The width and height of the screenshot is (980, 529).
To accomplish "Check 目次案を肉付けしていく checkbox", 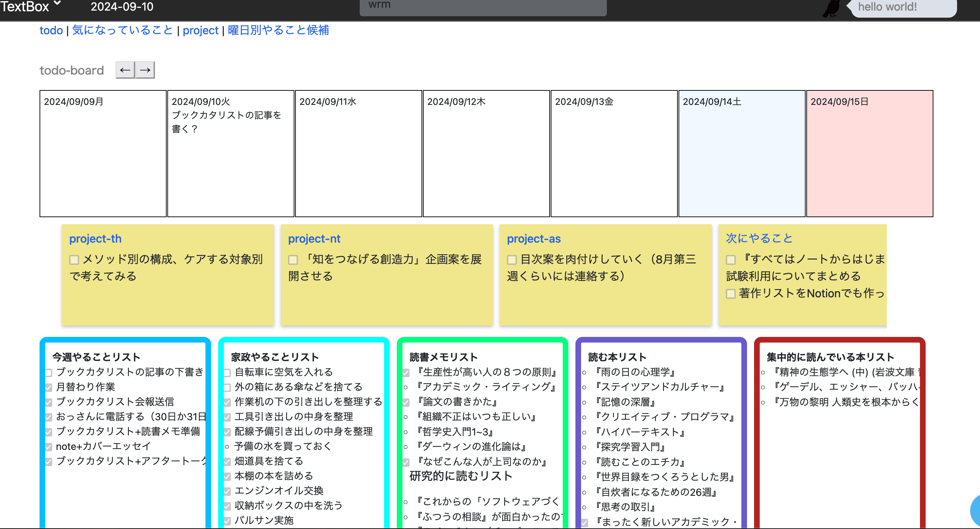I will point(512,260).
